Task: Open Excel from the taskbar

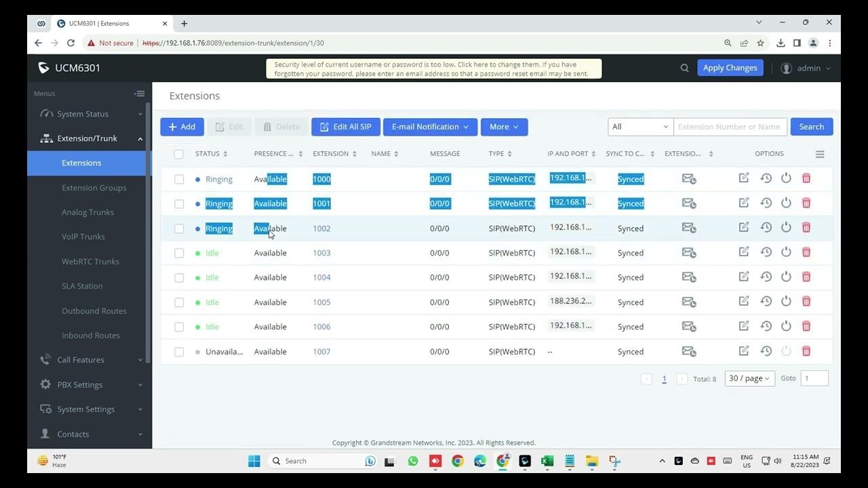Action: (x=547, y=461)
